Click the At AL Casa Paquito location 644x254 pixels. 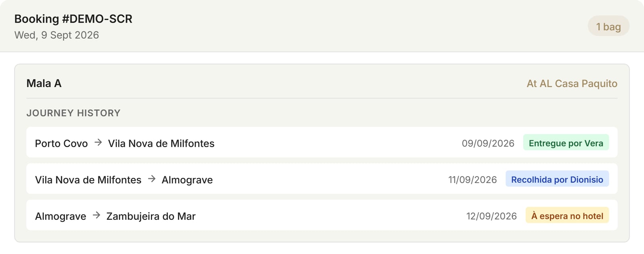coord(572,83)
